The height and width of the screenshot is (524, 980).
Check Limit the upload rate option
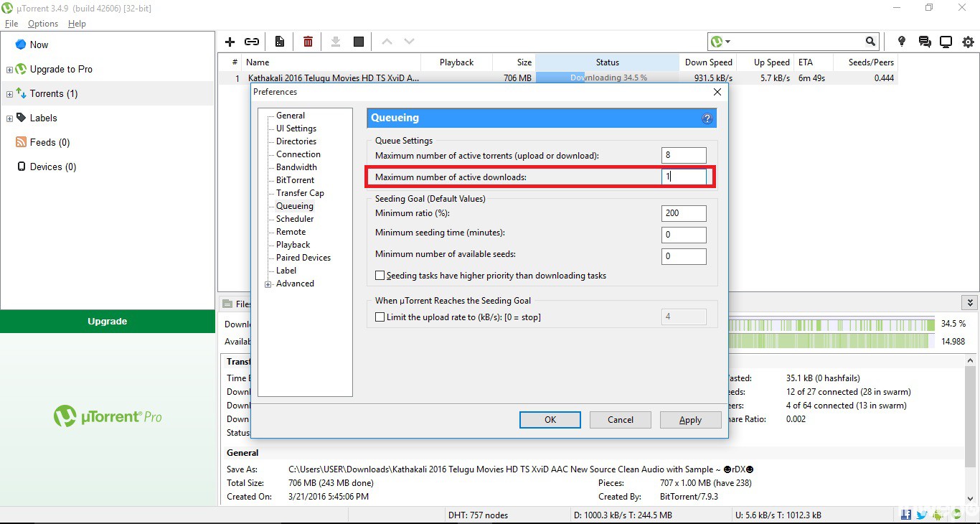[380, 317]
